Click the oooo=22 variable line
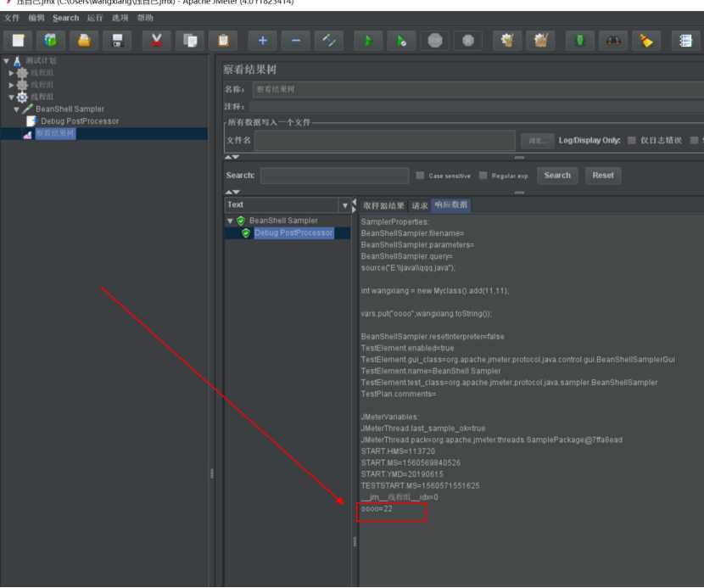Screen dimensions: 704x588 click(x=377, y=509)
